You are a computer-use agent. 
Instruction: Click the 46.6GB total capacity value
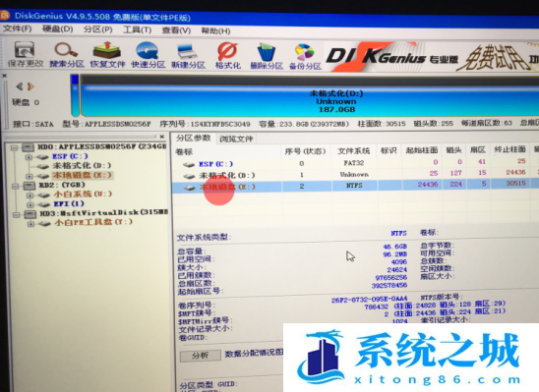tap(395, 247)
